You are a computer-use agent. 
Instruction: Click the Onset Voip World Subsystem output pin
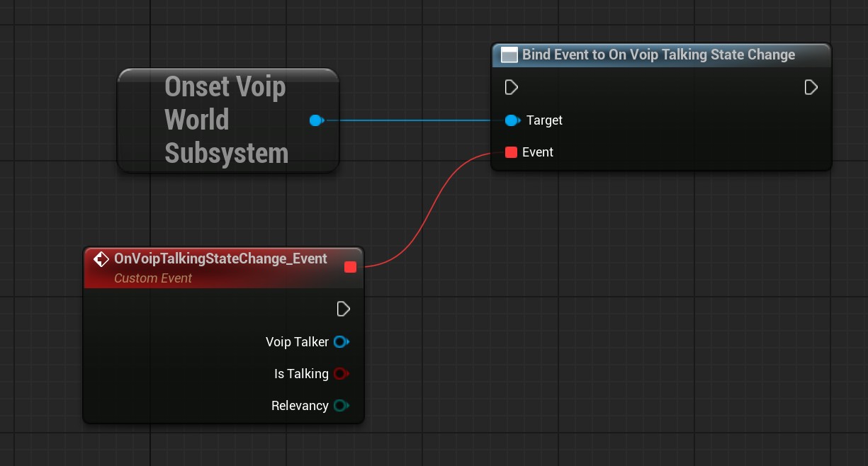pos(317,120)
